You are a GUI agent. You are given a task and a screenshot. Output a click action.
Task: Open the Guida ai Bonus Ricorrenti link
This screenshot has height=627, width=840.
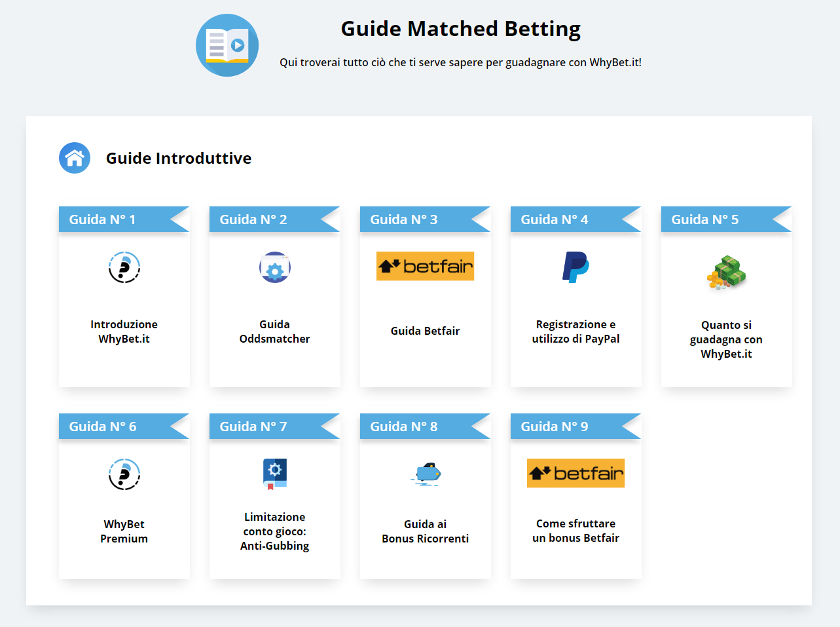point(426,531)
